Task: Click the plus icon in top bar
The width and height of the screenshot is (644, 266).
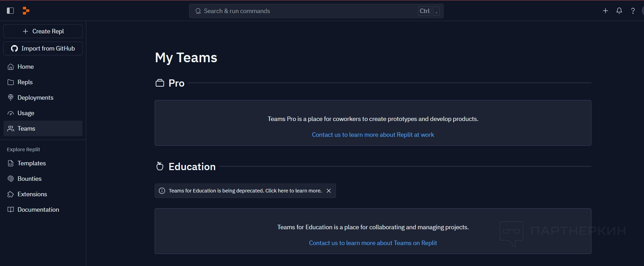Action: 605,11
